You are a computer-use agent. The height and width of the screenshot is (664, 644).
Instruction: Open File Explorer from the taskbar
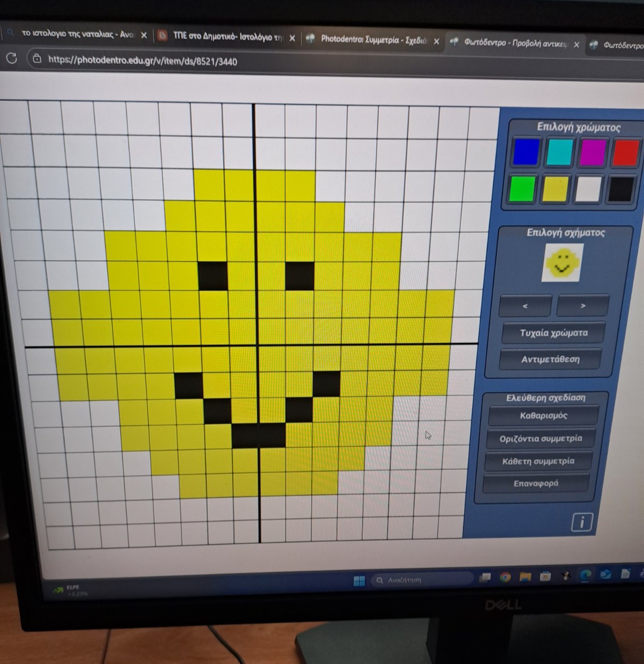pyautogui.click(x=525, y=577)
